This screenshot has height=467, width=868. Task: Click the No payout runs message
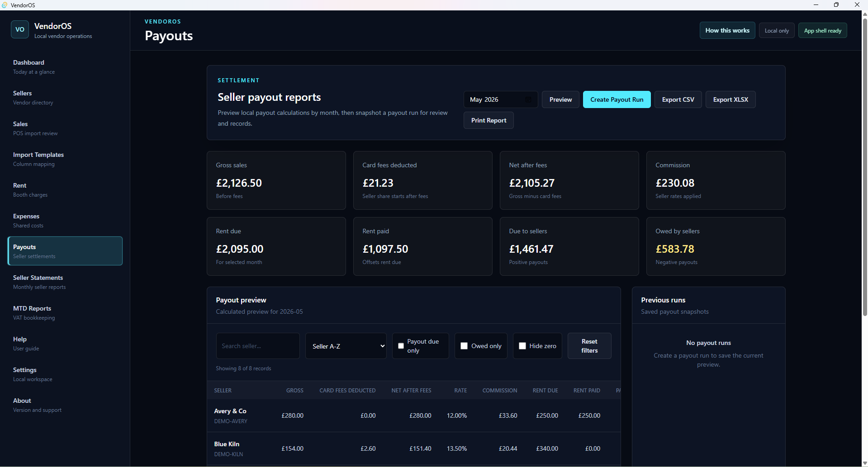coord(708,343)
